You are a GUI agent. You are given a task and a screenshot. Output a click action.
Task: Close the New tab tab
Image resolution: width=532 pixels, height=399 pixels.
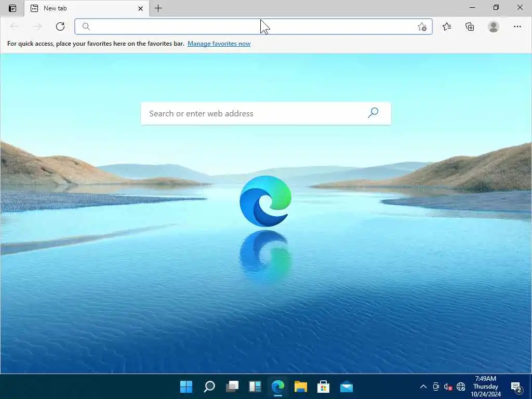(x=140, y=8)
